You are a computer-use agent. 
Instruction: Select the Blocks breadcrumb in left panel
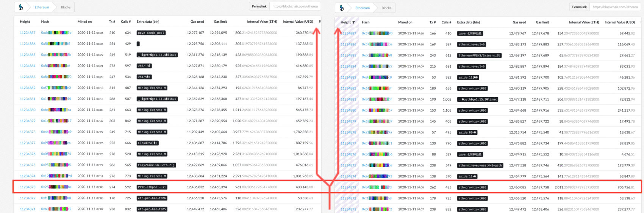tap(66, 7)
